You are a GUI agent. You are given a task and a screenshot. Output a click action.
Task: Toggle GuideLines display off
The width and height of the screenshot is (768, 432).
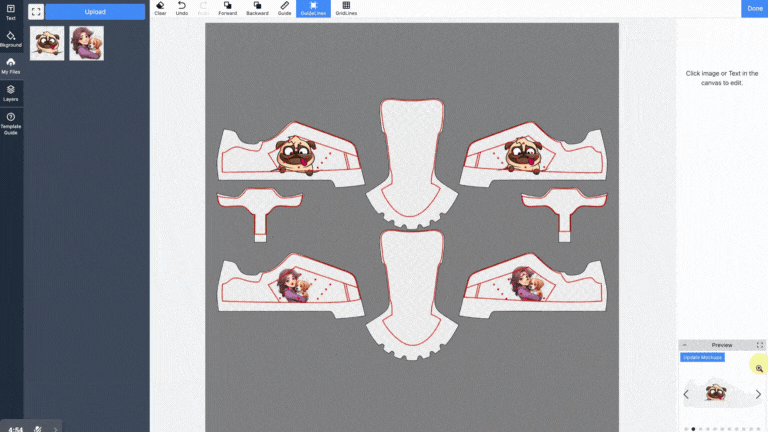pyautogui.click(x=313, y=8)
